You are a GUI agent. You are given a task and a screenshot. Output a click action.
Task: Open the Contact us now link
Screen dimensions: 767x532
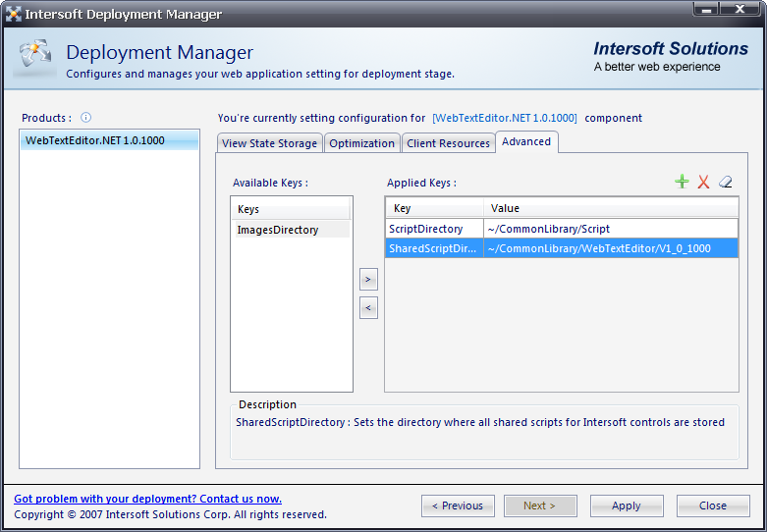pos(147,499)
